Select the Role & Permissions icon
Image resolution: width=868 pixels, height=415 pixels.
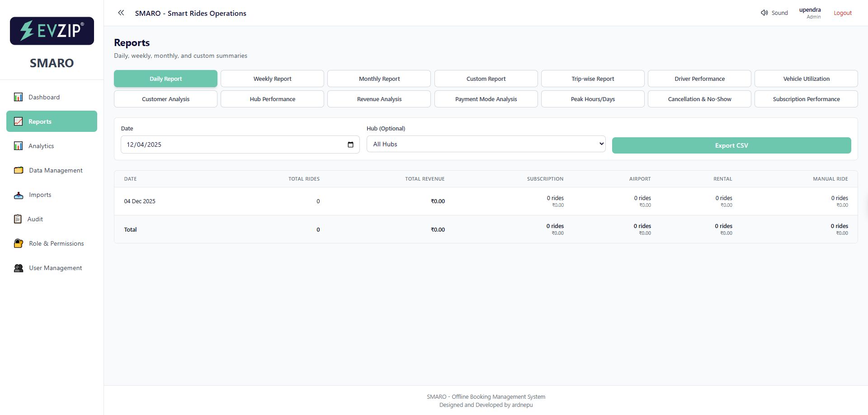(x=18, y=243)
